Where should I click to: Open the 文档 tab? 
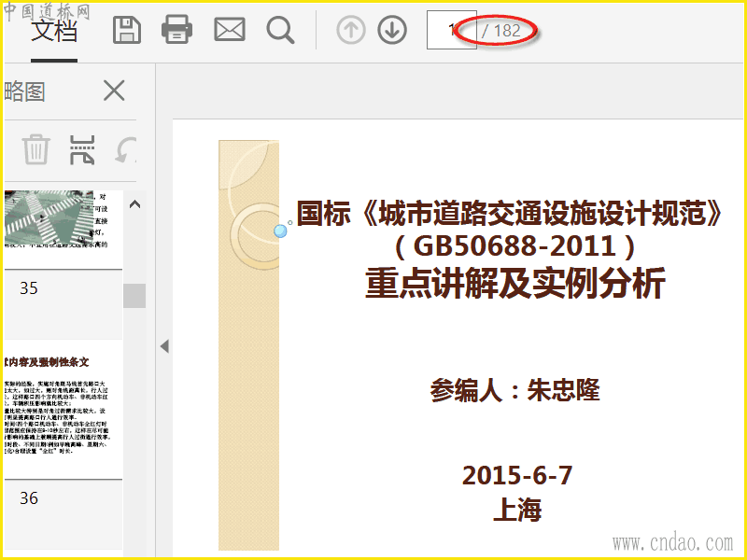[x=54, y=31]
